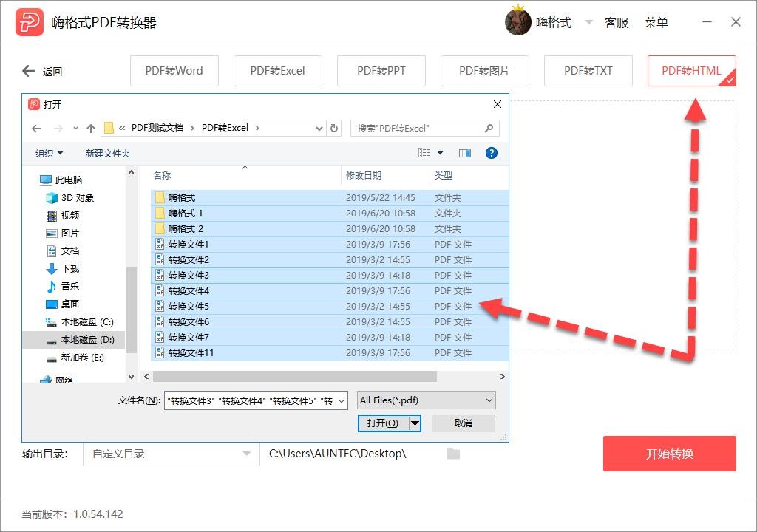
Task: Change the file view layout icon
Action: [424, 152]
